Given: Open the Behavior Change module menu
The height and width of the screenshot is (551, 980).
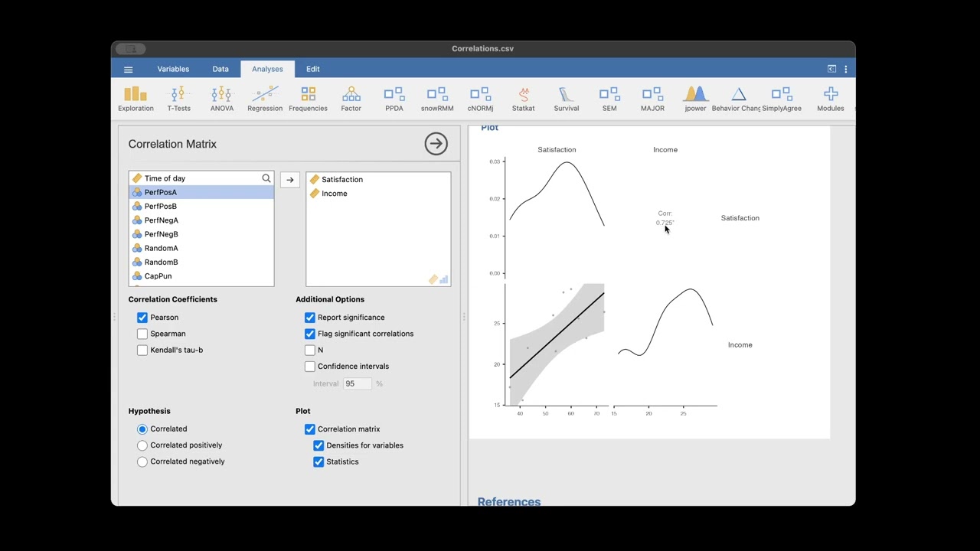Looking at the screenshot, I should pyautogui.click(x=736, y=99).
